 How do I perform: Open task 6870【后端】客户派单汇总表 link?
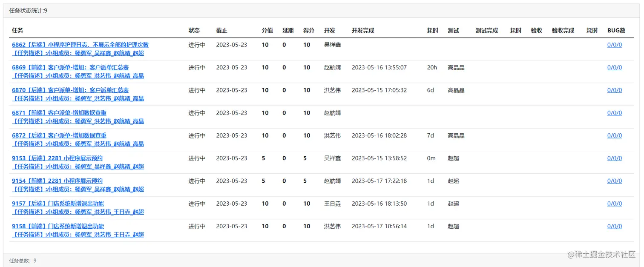[x=70, y=90]
